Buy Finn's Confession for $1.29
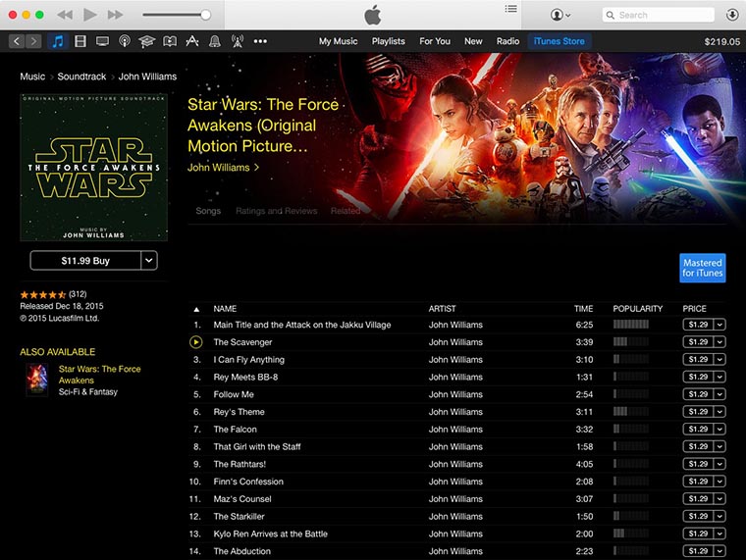Viewport: 746px width, 560px height. coord(699,482)
